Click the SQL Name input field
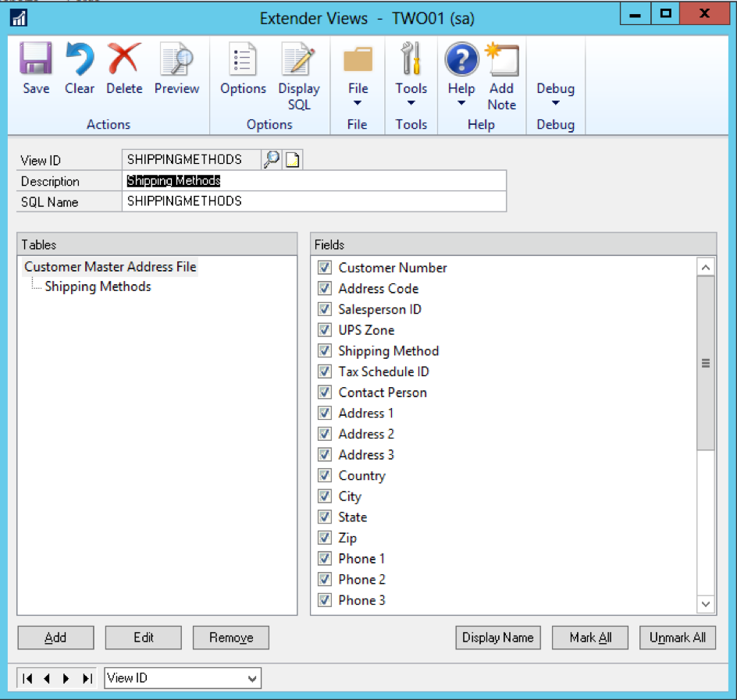Screen dimensions: 737x700 [x=314, y=201]
